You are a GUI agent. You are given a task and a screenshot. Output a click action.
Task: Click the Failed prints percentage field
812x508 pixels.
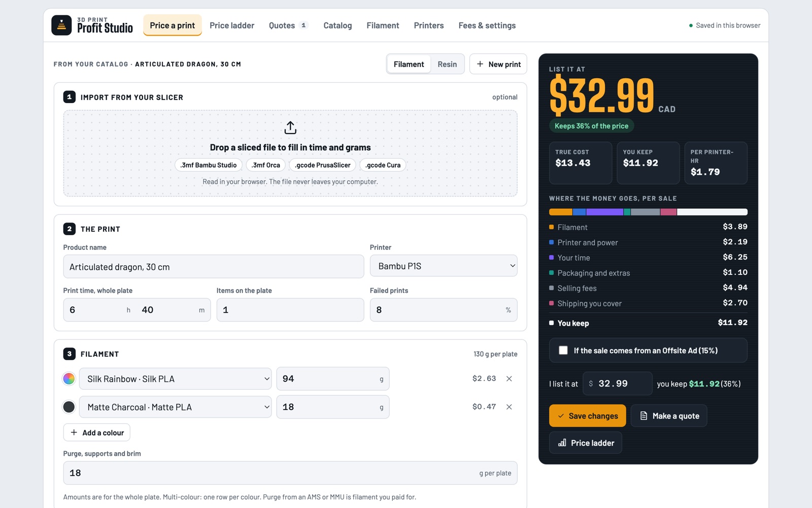pyautogui.click(x=444, y=310)
